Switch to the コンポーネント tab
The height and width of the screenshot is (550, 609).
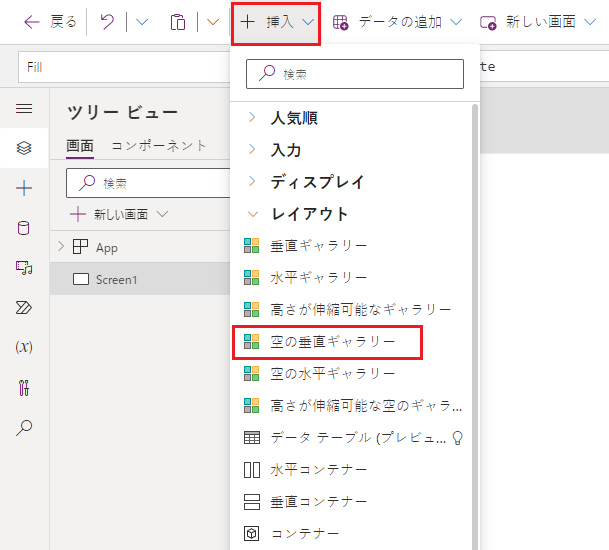[159, 145]
